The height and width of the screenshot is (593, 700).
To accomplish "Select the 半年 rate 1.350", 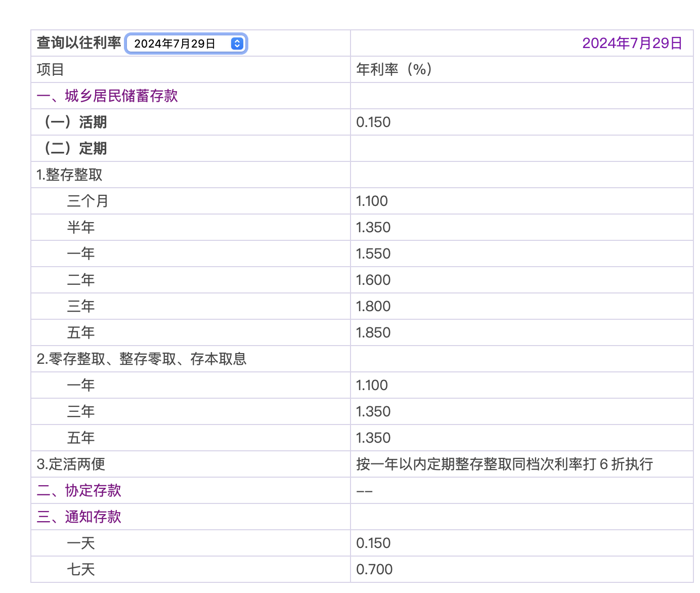I will [373, 227].
